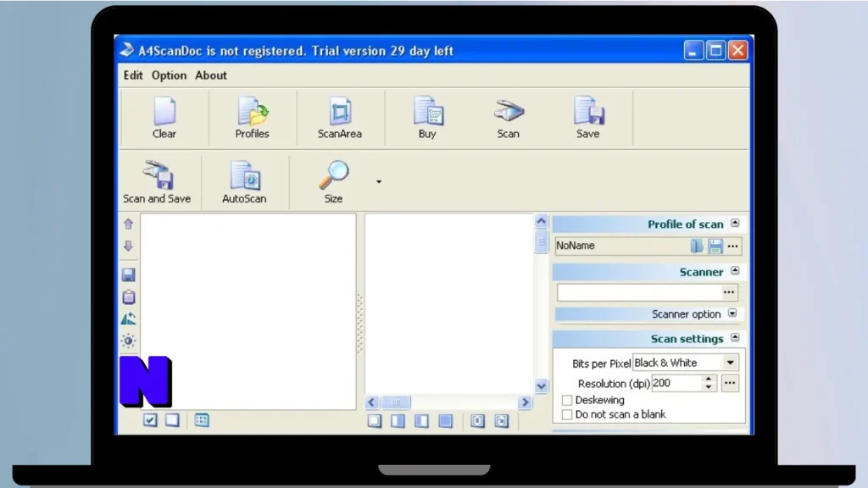Screen dimensions: 868x488
Task: Collapse the Scan settings section
Action: pyautogui.click(x=735, y=337)
